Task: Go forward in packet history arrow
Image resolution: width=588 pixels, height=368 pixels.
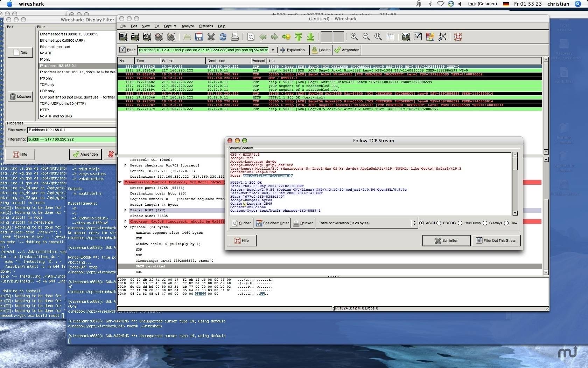Action: click(275, 37)
